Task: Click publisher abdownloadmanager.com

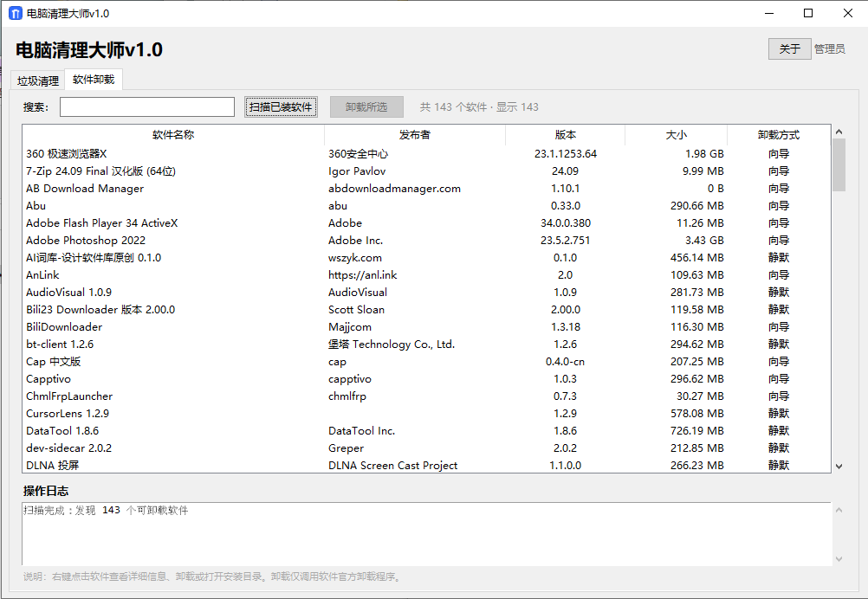Action: coord(394,189)
